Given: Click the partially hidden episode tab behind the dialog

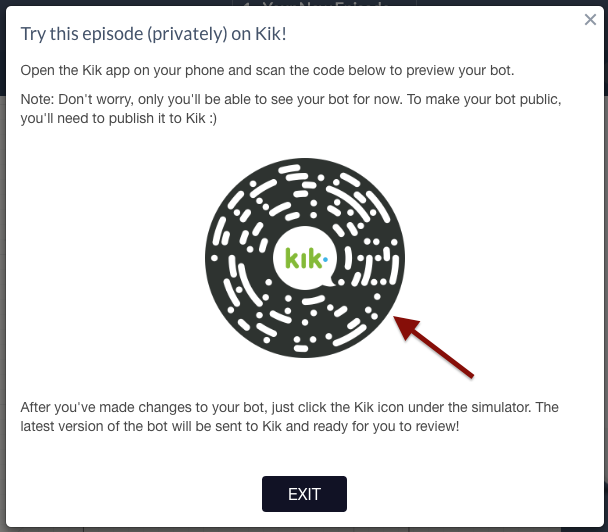Looking at the screenshot, I should pos(324,3).
